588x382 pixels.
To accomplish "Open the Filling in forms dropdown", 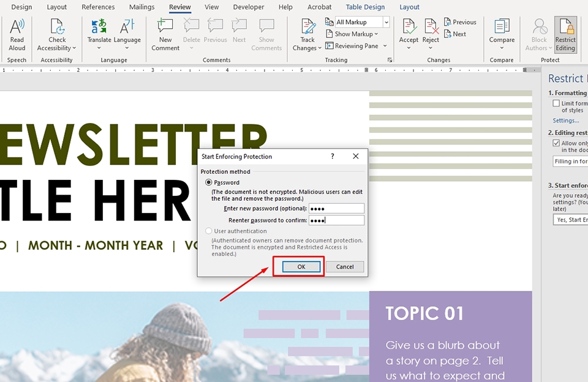I will (x=570, y=162).
